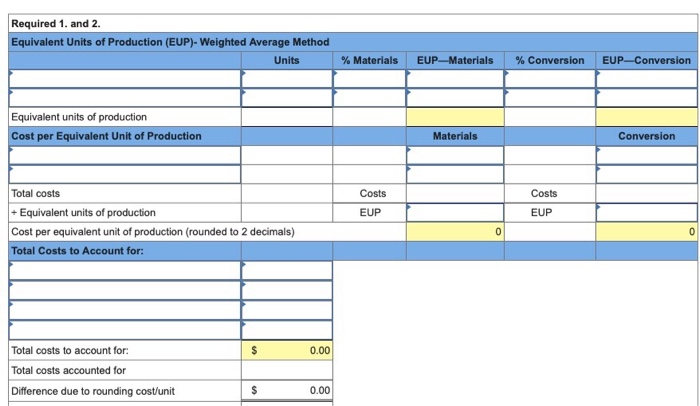Select the EUP—Conversion cell in the second row
This screenshot has height=406, width=700.
point(647,98)
